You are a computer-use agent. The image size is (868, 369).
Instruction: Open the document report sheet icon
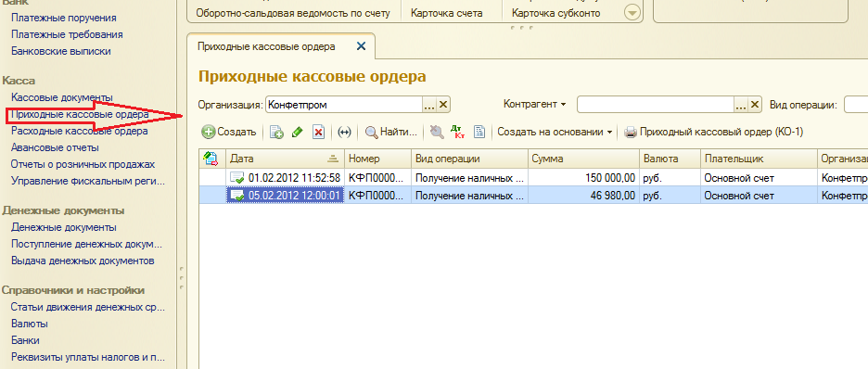[479, 133]
